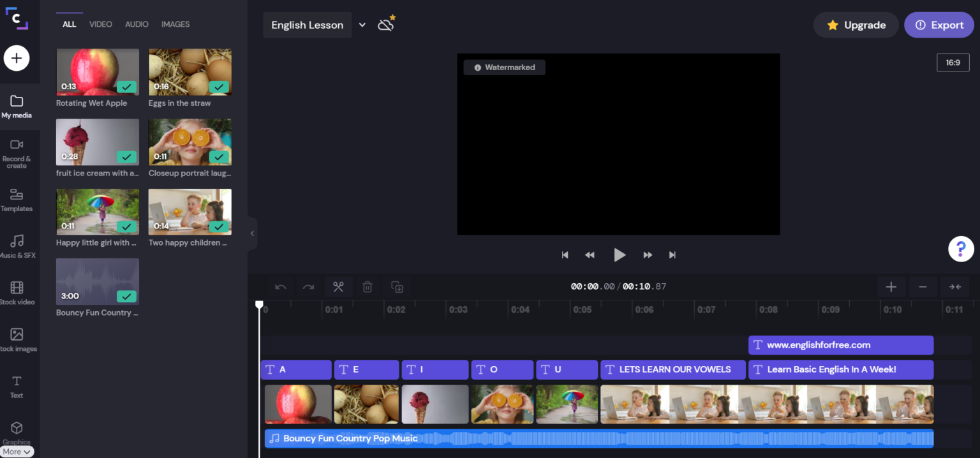Click the trash delete icon

367,287
